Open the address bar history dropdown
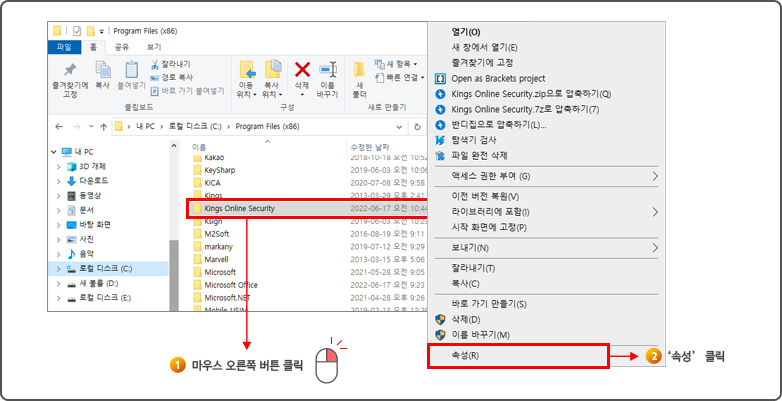 tap(398, 127)
